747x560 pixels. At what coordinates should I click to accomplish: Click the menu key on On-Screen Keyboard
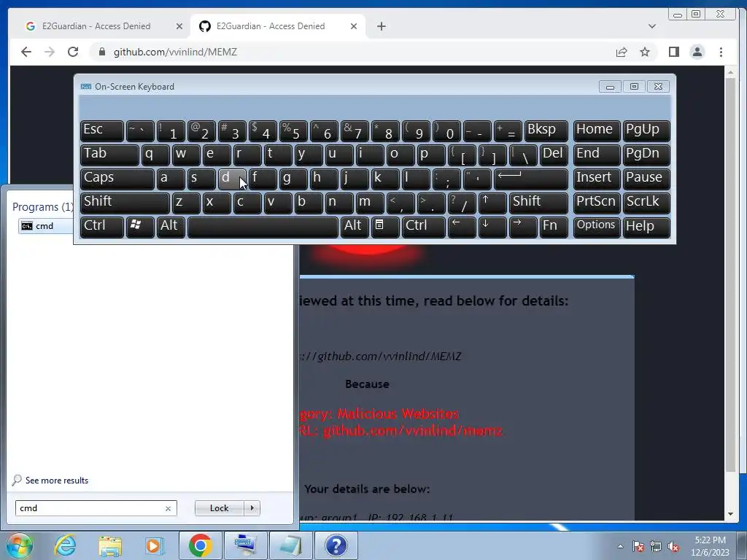(x=384, y=227)
